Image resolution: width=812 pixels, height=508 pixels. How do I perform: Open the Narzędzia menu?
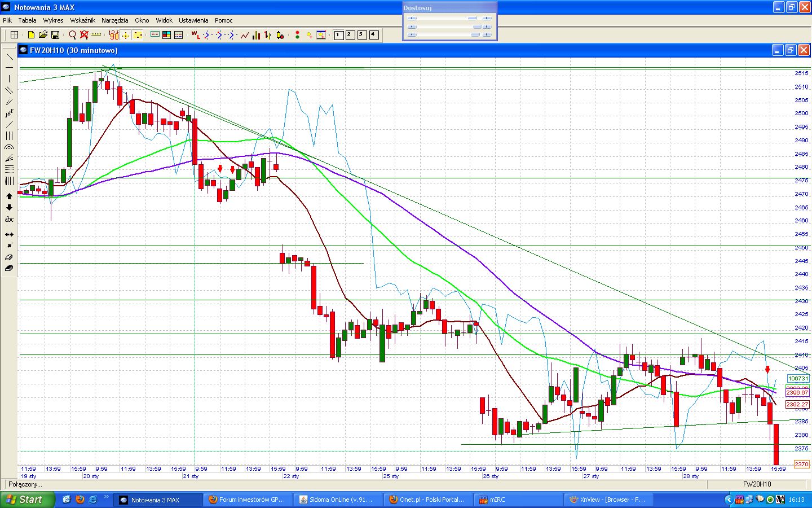point(114,20)
